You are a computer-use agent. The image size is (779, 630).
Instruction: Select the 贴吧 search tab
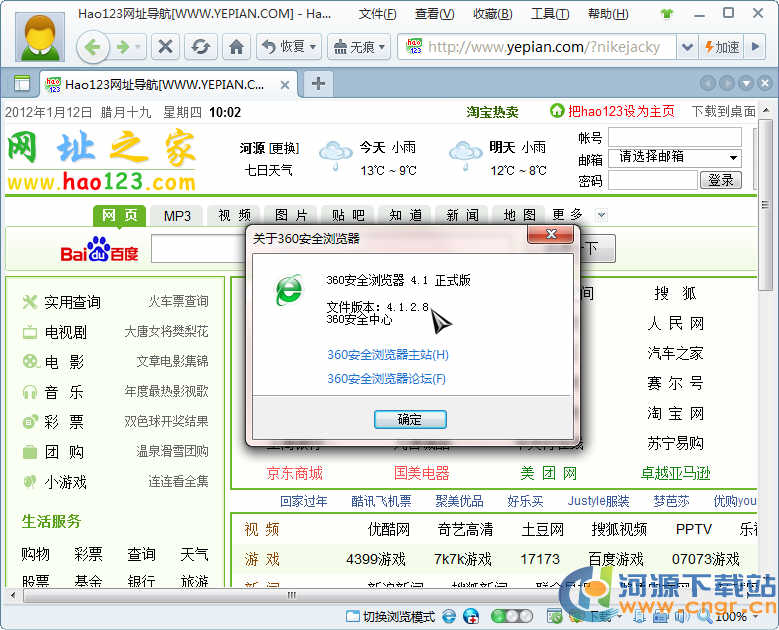pos(348,216)
